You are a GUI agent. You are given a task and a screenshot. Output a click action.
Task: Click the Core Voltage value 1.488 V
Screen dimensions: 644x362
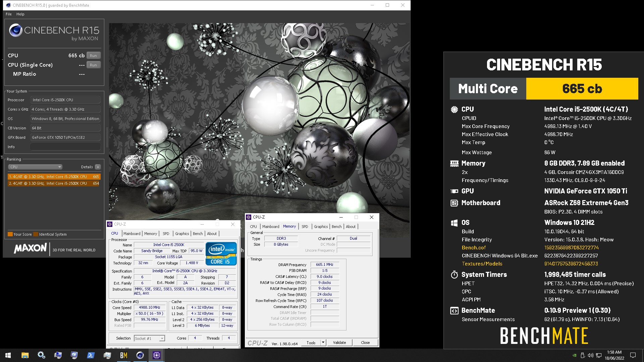click(192, 263)
